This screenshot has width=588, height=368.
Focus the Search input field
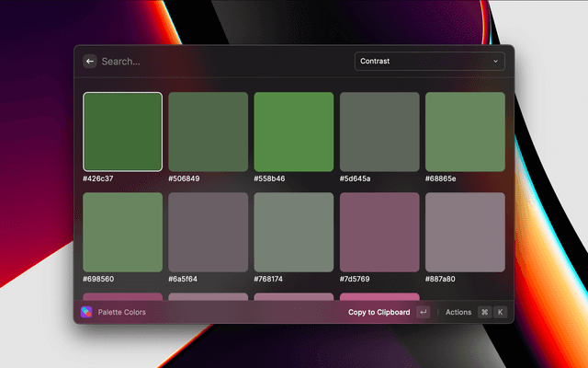220,62
